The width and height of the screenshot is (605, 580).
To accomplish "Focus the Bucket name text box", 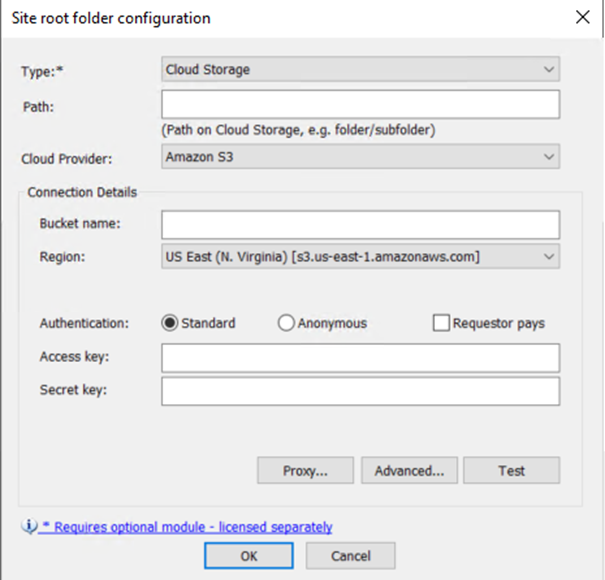I will [x=360, y=225].
